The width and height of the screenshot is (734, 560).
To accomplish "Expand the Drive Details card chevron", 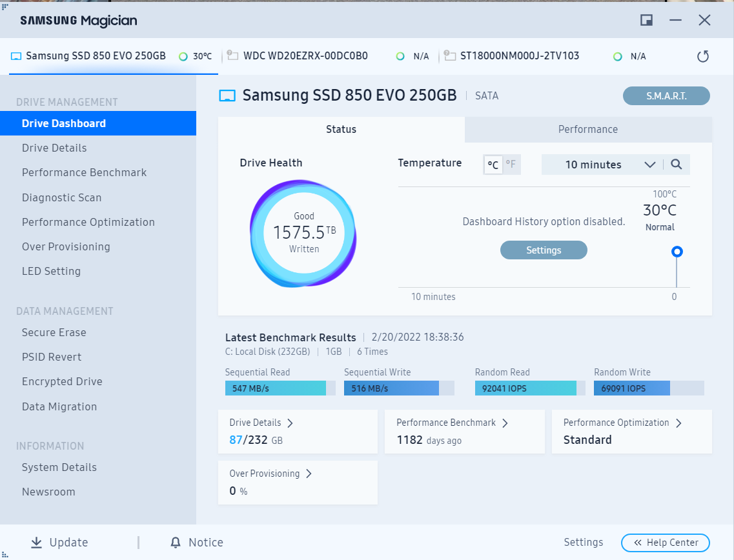I will (290, 423).
